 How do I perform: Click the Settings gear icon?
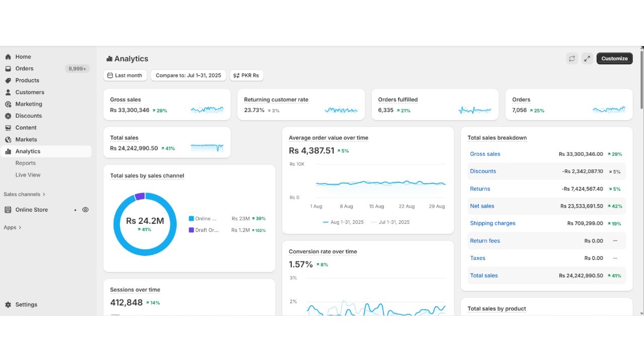coord(8,305)
